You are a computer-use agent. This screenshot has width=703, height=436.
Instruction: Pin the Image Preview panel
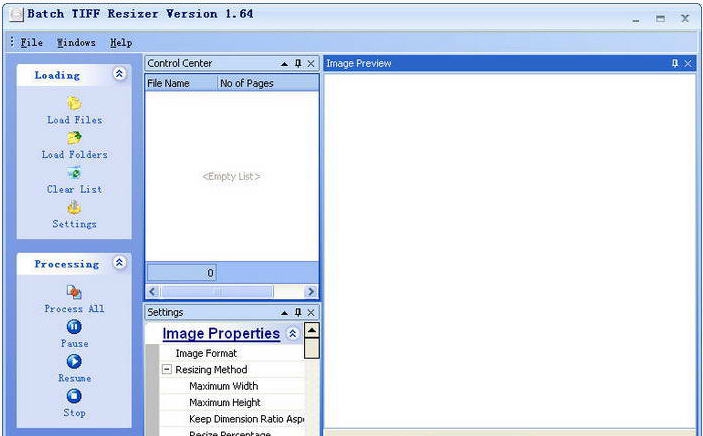pyautogui.click(x=675, y=64)
